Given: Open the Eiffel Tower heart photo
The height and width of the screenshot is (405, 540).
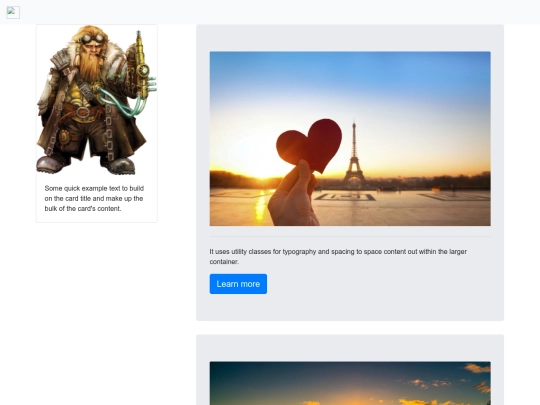Looking at the screenshot, I should (x=350, y=138).
